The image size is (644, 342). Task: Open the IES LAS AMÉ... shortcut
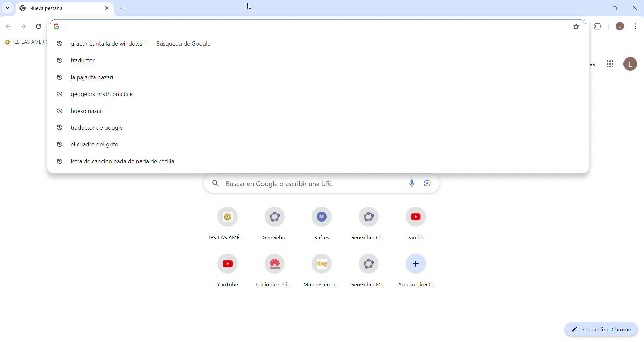227,223
